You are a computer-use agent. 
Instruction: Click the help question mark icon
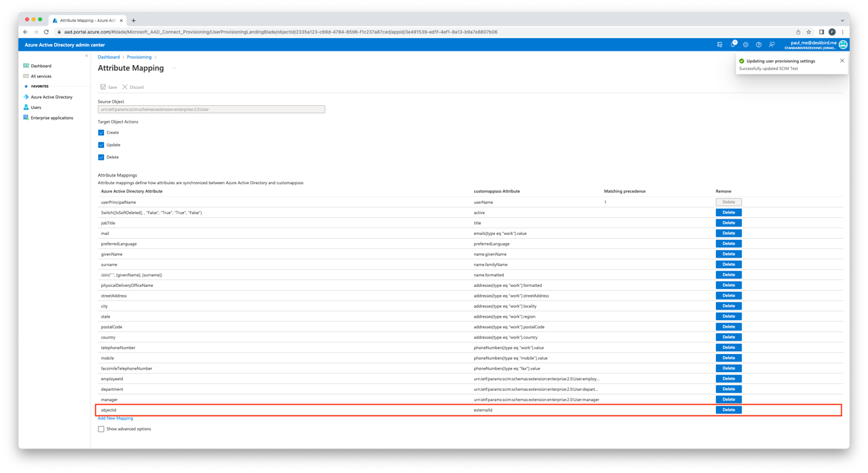tap(758, 45)
